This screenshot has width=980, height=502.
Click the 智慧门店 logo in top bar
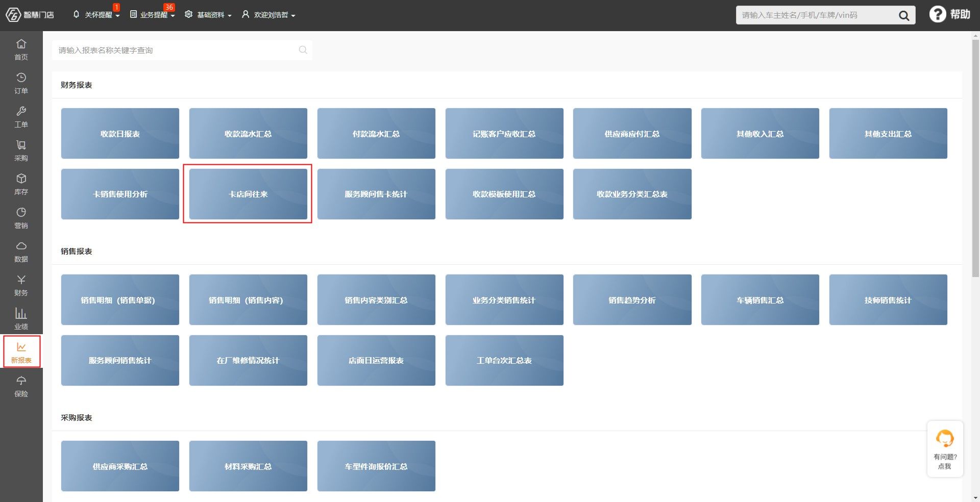(x=30, y=15)
